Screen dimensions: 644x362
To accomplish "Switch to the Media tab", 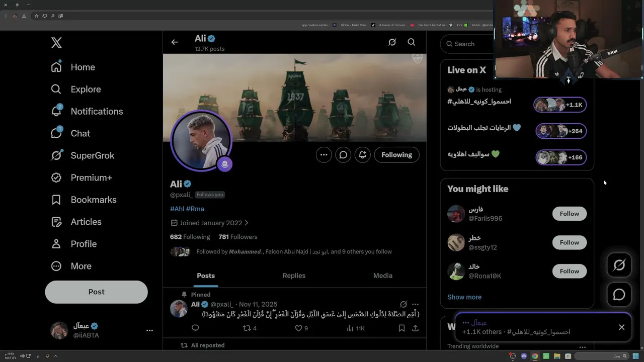I will pyautogui.click(x=383, y=276).
